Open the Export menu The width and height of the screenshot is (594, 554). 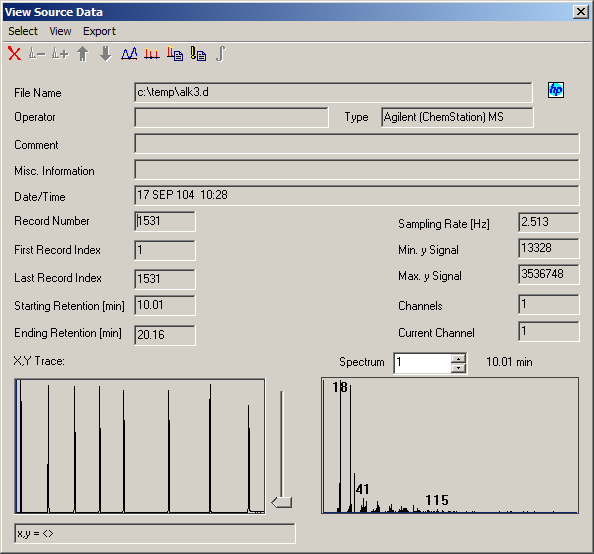(x=99, y=31)
